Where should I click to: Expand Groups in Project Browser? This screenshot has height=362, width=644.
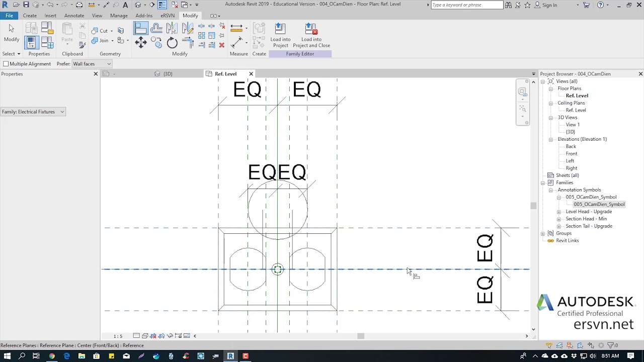click(x=543, y=233)
